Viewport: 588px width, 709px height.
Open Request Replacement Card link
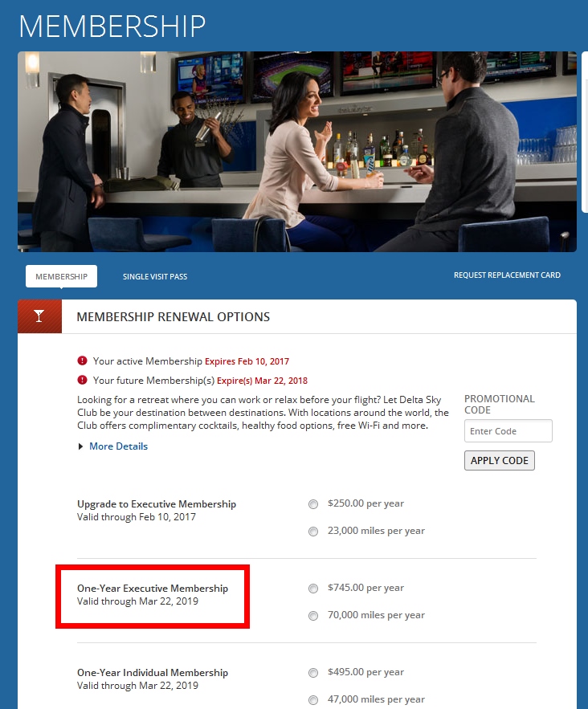507,275
